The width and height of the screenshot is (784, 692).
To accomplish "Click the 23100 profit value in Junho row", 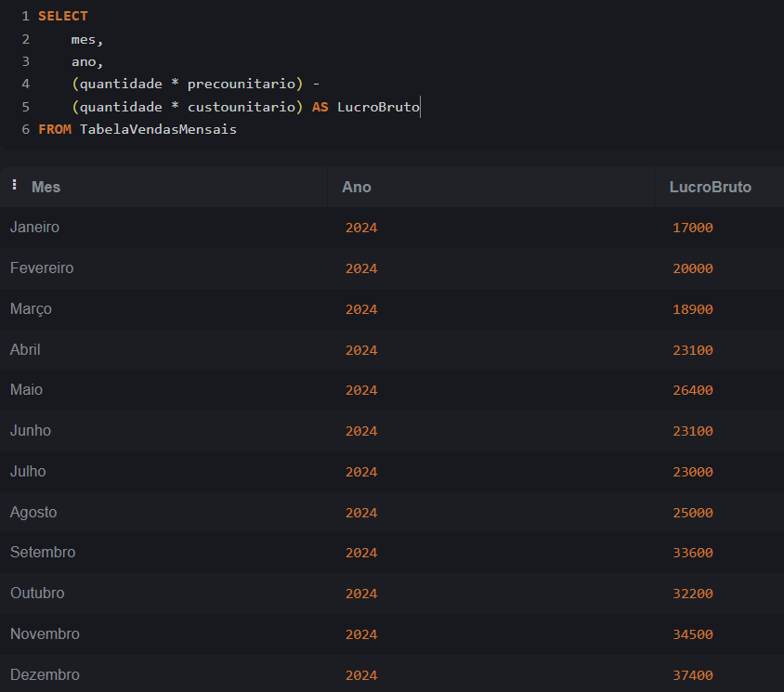I will point(692,432).
